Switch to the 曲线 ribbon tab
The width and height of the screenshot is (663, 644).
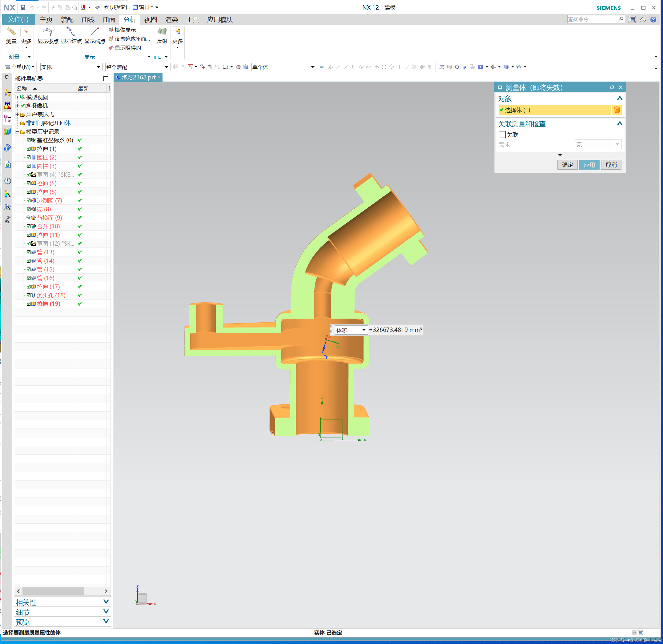click(88, 20)
